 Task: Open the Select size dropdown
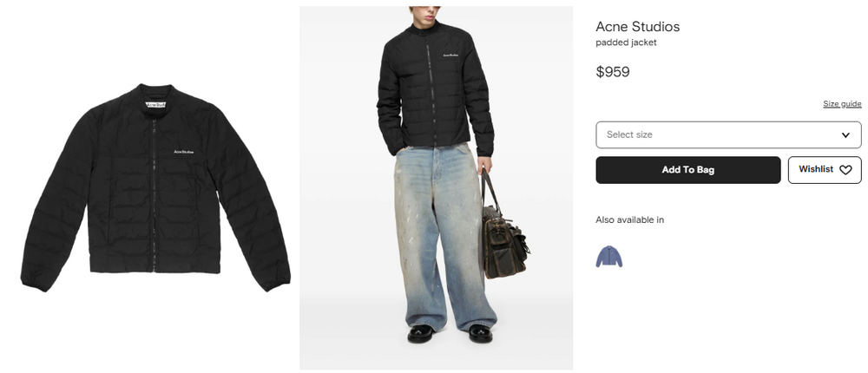[728, 134]
